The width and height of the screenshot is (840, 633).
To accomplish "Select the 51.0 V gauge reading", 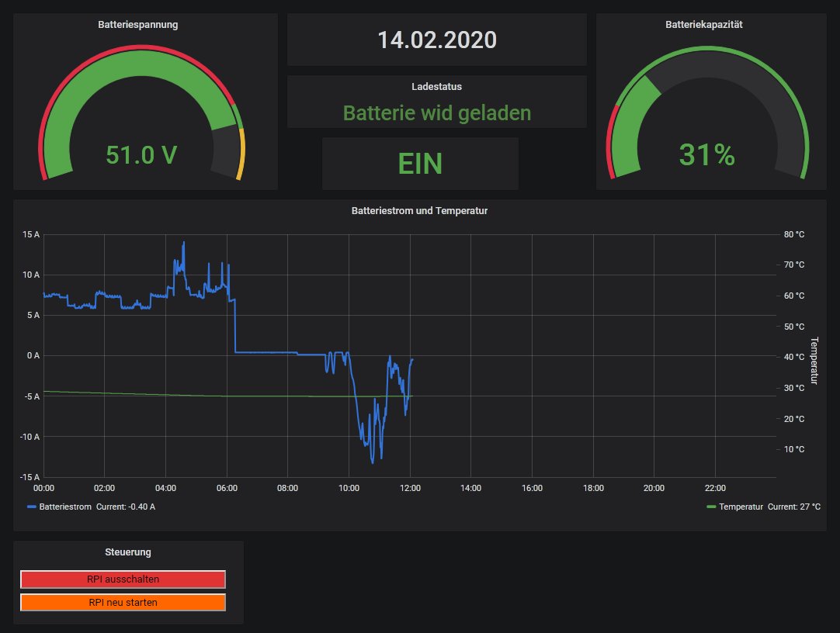I will (141, 155).
